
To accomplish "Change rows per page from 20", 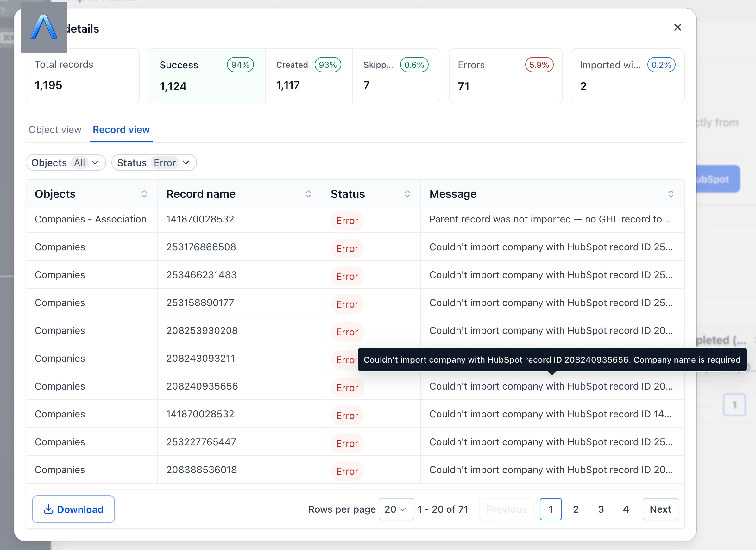I will point(396,509).
